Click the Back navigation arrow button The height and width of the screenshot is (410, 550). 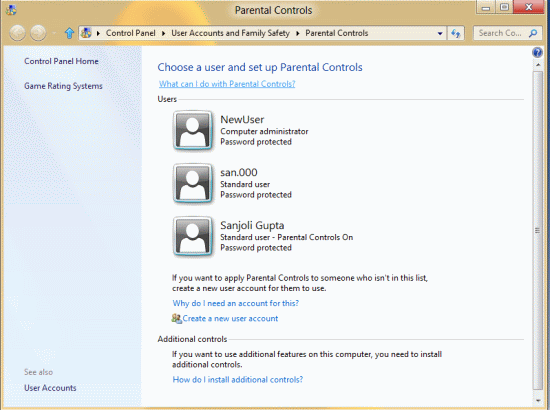pyautogui.click(x=18, y=33)
